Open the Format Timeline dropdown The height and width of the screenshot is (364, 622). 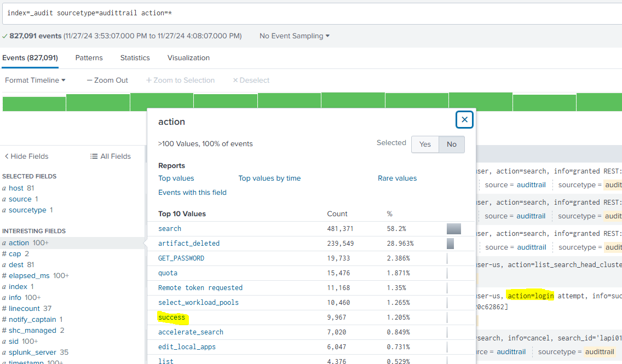[x=35, y=80]
